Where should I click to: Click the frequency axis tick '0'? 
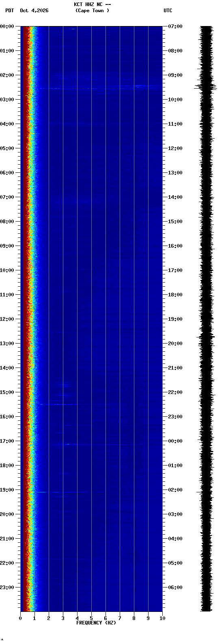click(20, 618)
